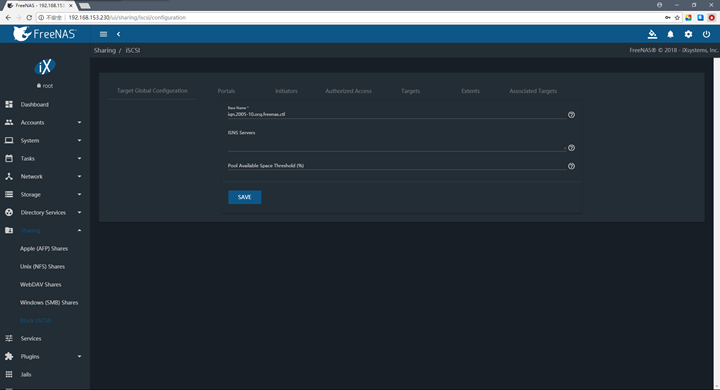Switch to the Initiators tab
The height and width of the screenshot is (390, 720).
(286, 91)
